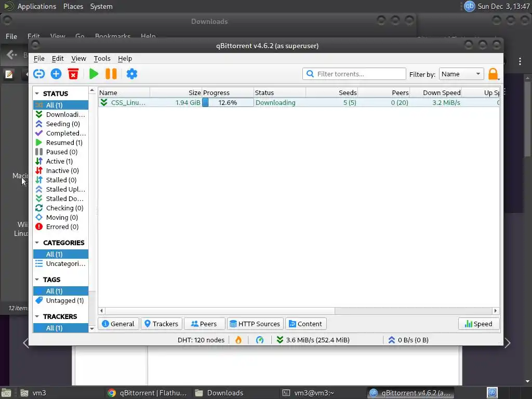Collapse the CATEGORIES section
Viewport: 532px width, 399px height.
[37, 243]
